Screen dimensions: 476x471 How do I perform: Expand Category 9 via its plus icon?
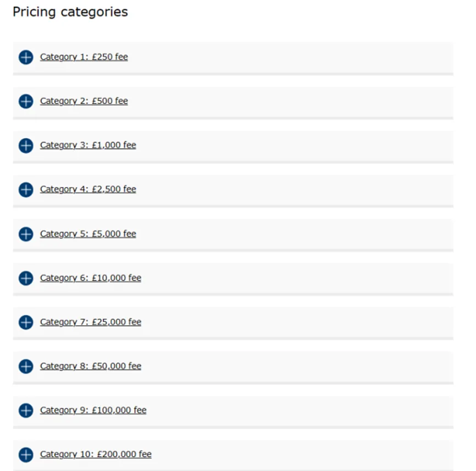26,410
